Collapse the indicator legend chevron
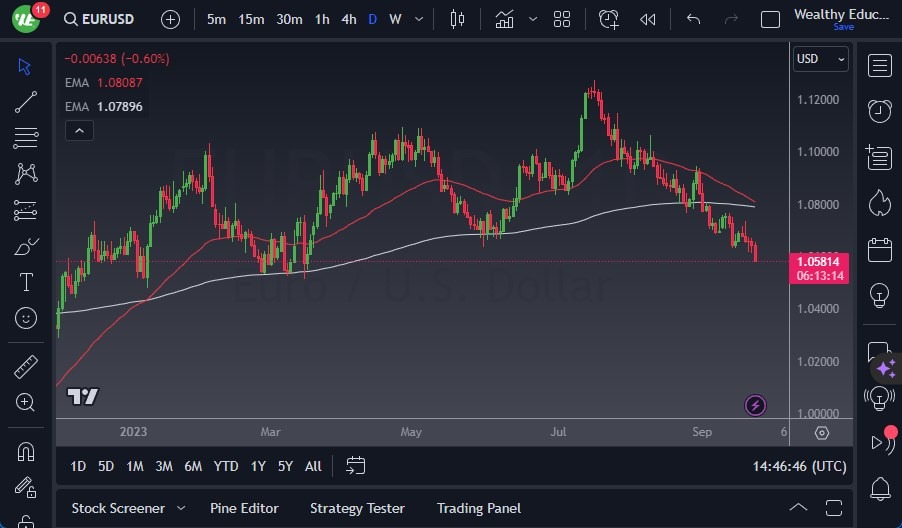Viewport: 902px width, 528px height. 78,130
